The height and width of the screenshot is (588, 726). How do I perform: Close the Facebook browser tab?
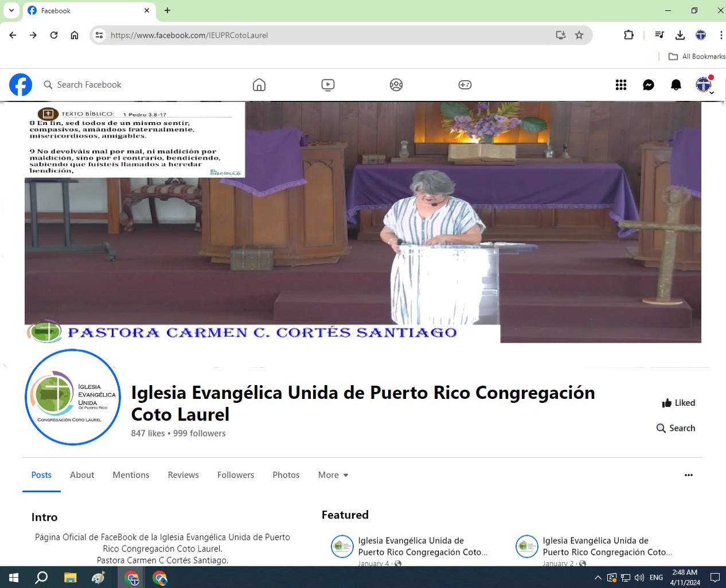point(147,10)
